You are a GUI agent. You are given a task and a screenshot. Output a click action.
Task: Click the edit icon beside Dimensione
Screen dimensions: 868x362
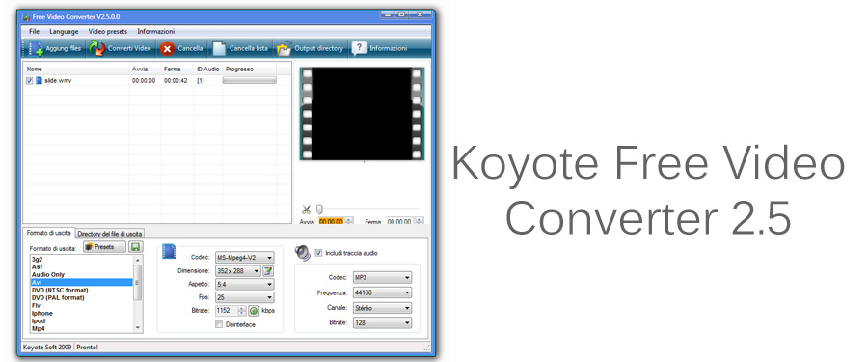[268, 271]
